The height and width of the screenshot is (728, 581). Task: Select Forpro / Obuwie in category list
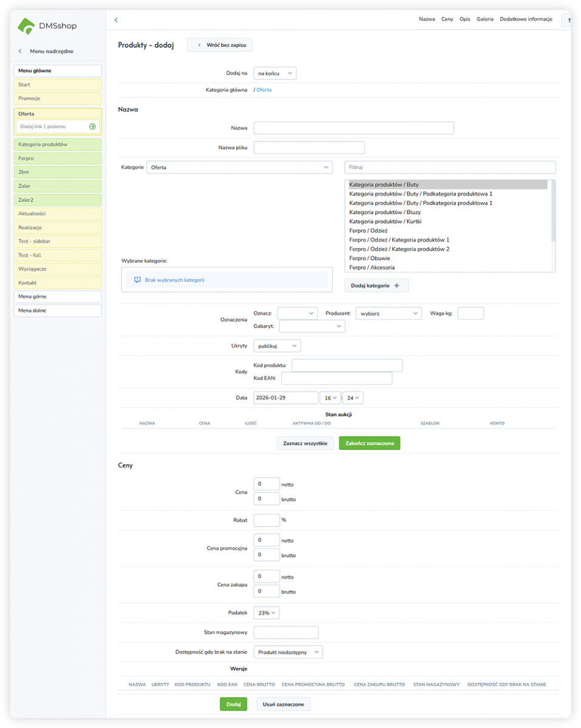click(370, 258)
